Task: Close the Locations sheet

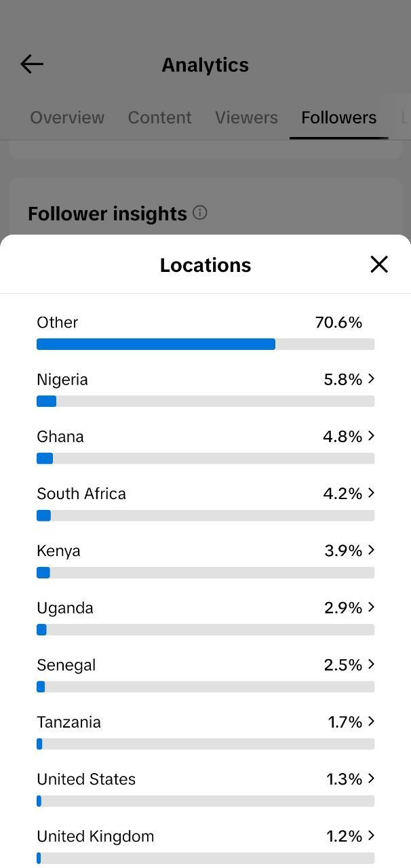Action: click(379, 264)
